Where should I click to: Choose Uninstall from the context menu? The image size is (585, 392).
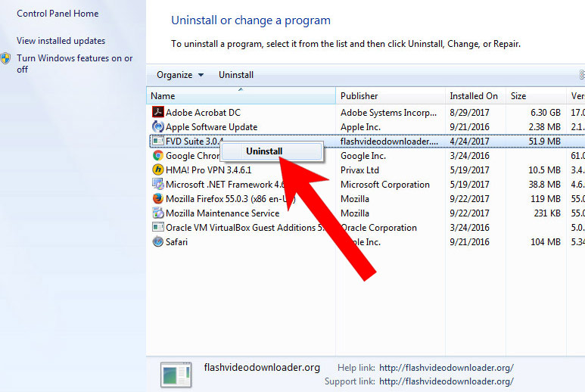(x=264, y=151)
